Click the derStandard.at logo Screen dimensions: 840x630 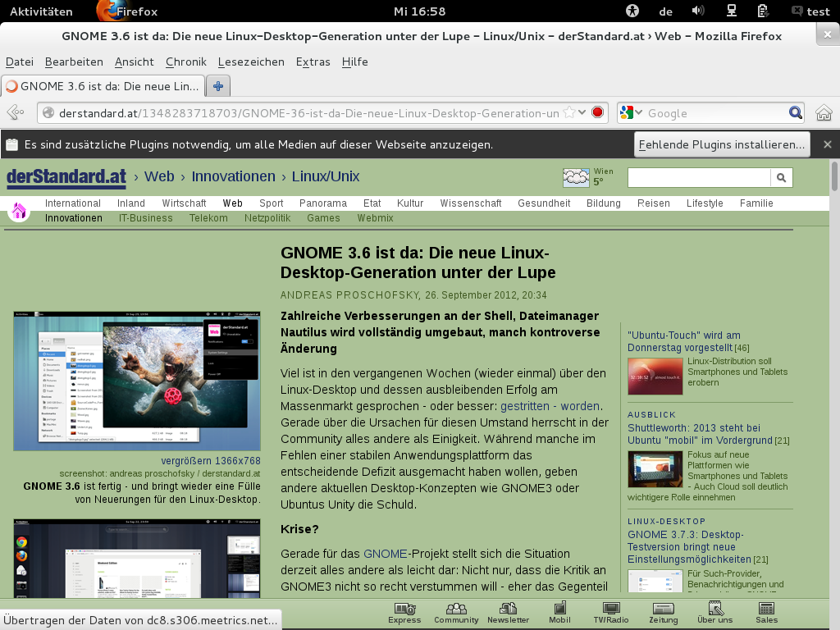pos(66,177)
